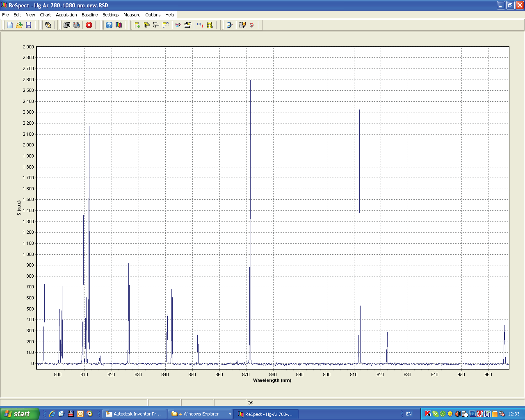Image resolution: width=525 pixels, height=420 pixels.
Task: Click the EN language indicator in taskbar
Action: (x=409, y=414)
